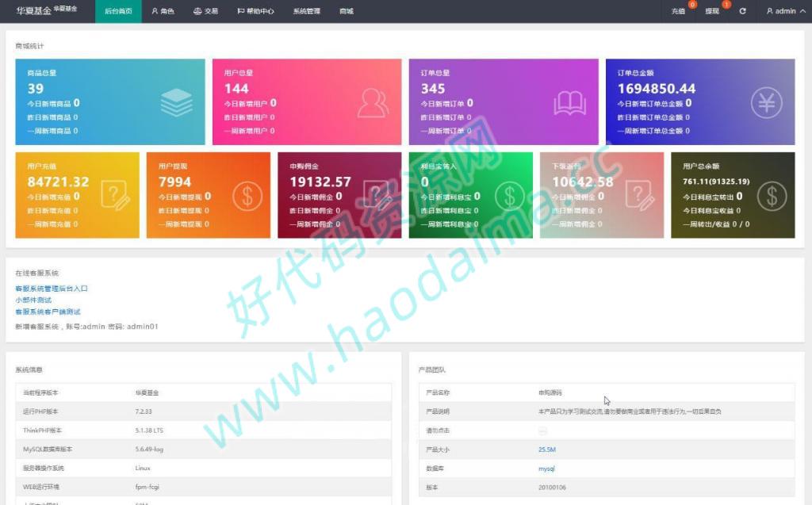Click the dollar icon on 用户总余额 card
This screenshot has height=505, width=812.
tap(772, 196)
